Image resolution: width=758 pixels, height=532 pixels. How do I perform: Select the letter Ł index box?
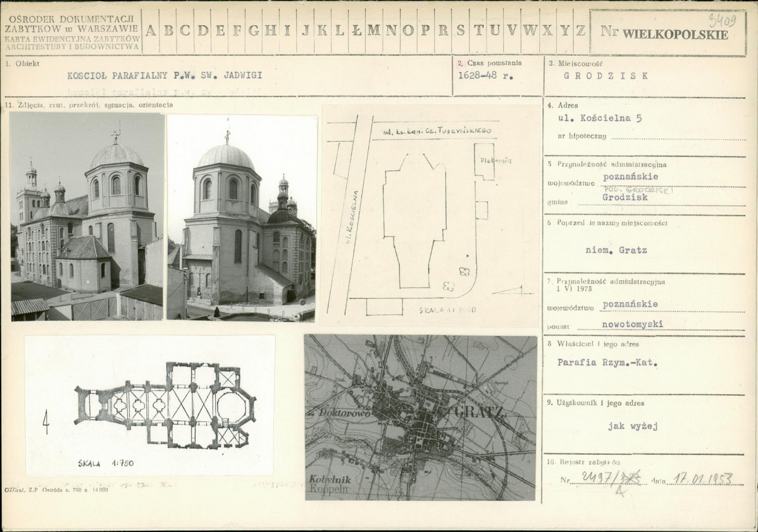[357, 30]
